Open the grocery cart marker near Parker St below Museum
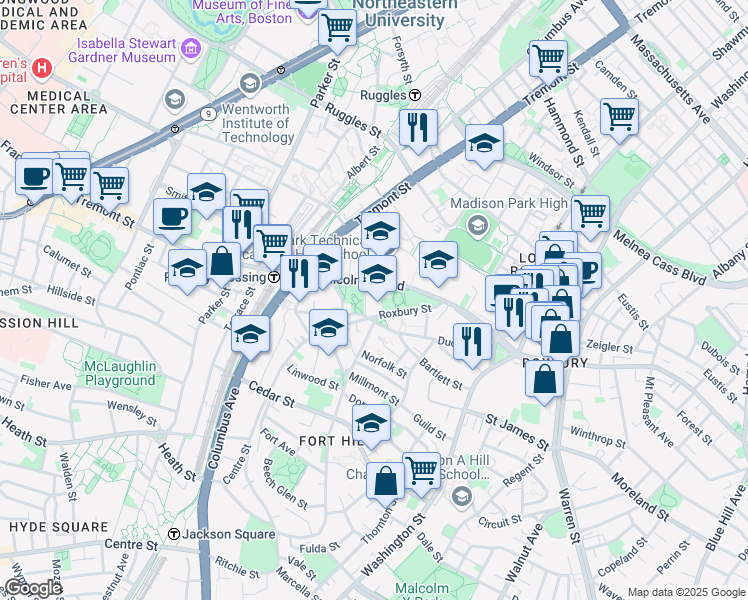The height and width of the screenshot is (600, 748). click(x=337, y=28)
